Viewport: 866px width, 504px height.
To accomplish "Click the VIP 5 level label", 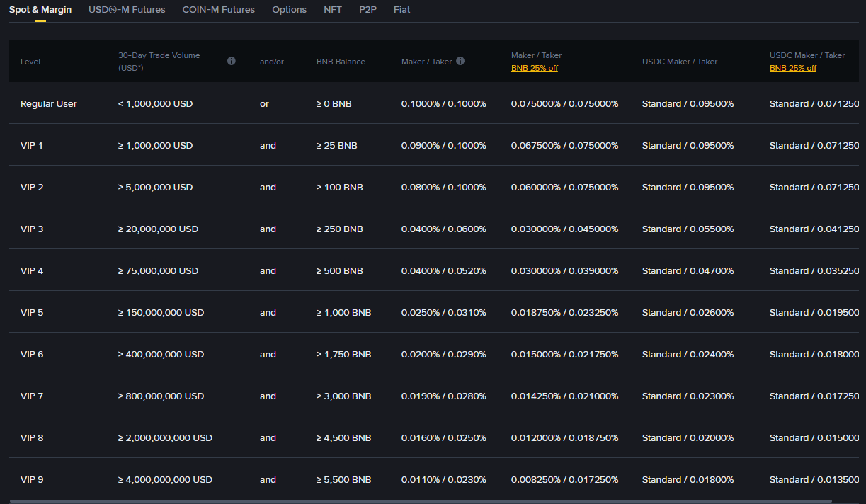I will click(32, 312).
